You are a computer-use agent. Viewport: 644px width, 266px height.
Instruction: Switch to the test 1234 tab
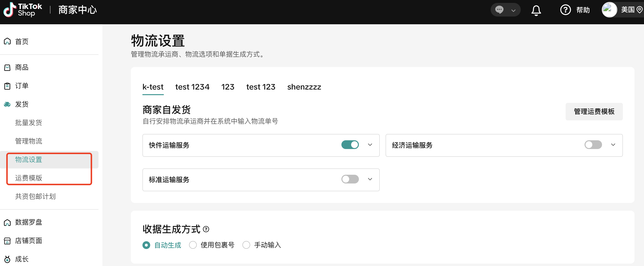coord(192,87)
